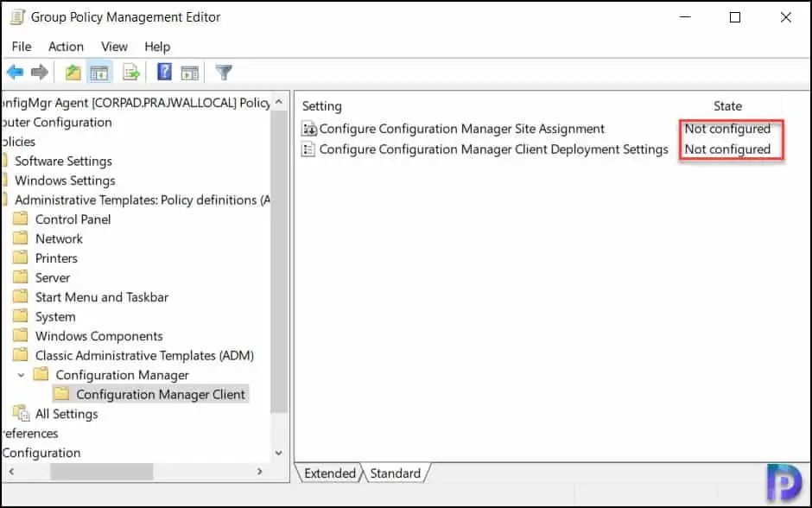Screen dimensions: 812x508
Task: Select Configure Configuration Manager Client Deployment Settings
Action: [x=493, y=149]
